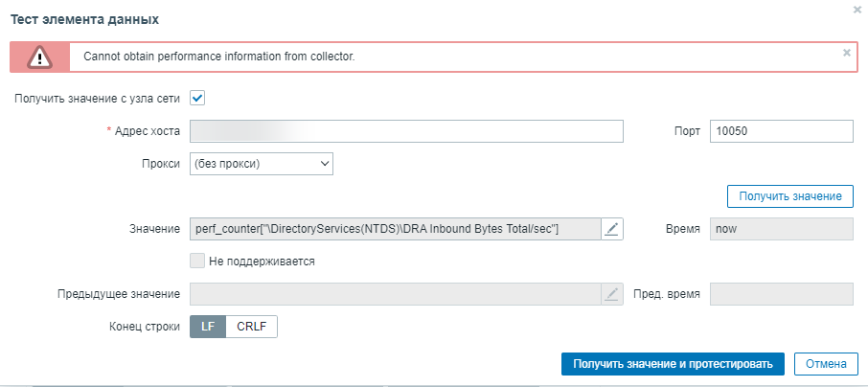868x387 pixels.
Task: Open the value editor pencil icon
Action: (x=612, y=229)
